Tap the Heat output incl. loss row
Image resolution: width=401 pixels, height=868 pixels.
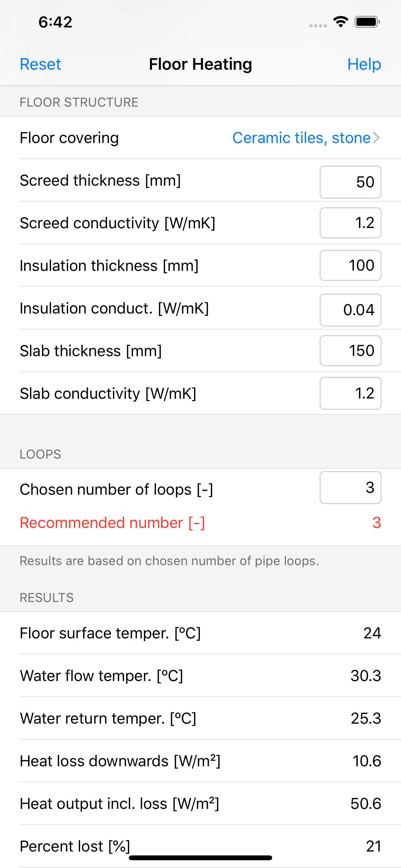[x=200, y=804]
